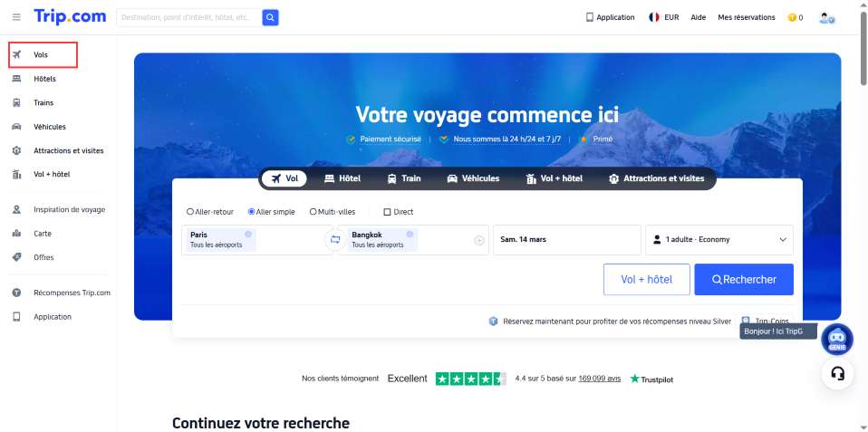Switch to the Train tab
This screenshot has width=868, height=432.
pyautogui.click(x=403, y=178)
